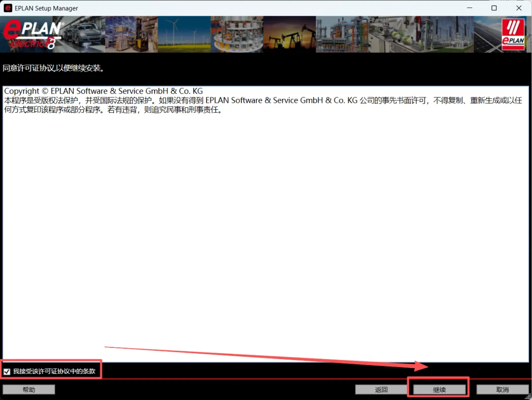532x400 pixels.
Task: Click the heading 同意许可证协议,以便继续安装
Action: (x=53, y=68)
